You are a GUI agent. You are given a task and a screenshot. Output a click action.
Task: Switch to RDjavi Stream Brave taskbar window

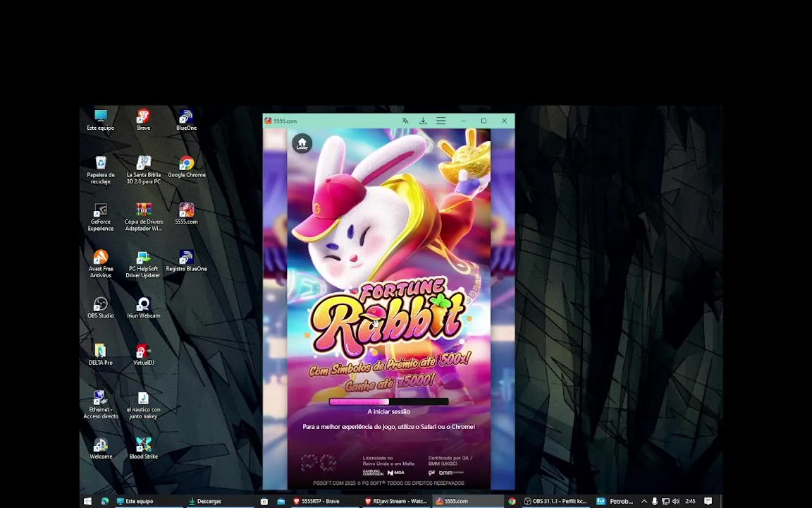(396, 501)
